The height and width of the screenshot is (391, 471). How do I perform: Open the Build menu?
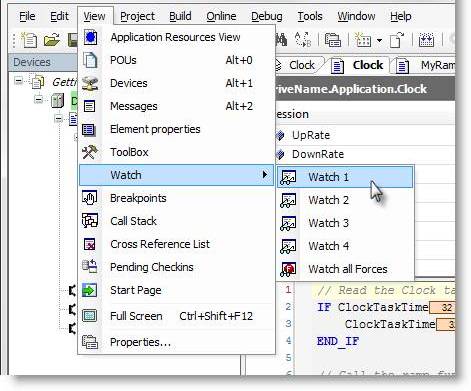(180, 16)
